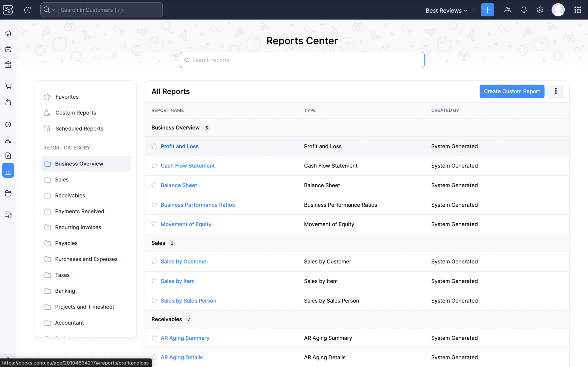Favorite the Profit and Loss report star
The height and width of the screenshot is (367, 588).
[154, 146]
